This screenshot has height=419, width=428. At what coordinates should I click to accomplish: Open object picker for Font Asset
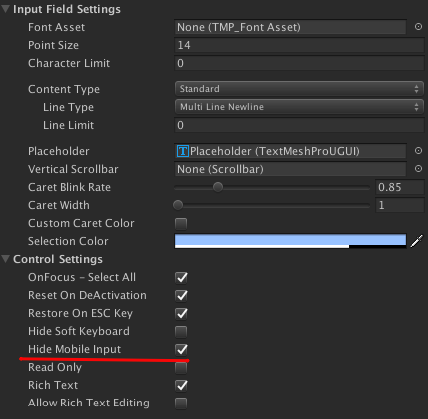418,27
